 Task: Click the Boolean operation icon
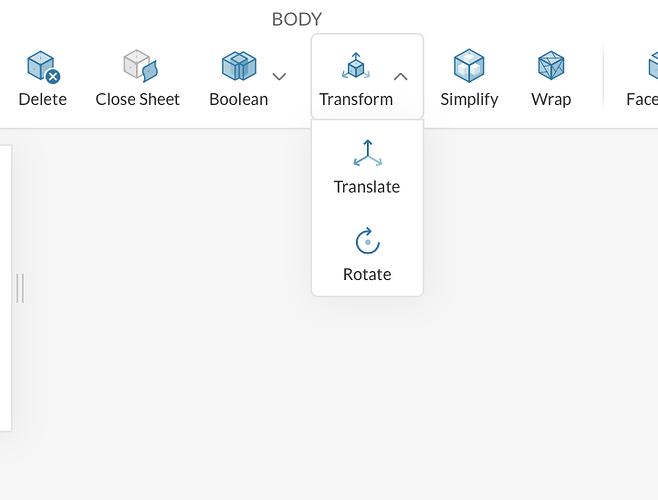coord(238,67)
